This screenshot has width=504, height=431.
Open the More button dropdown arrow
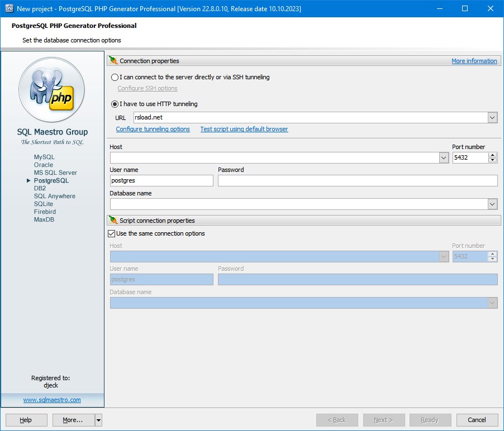pyautogui.click(x=98, y=420)
